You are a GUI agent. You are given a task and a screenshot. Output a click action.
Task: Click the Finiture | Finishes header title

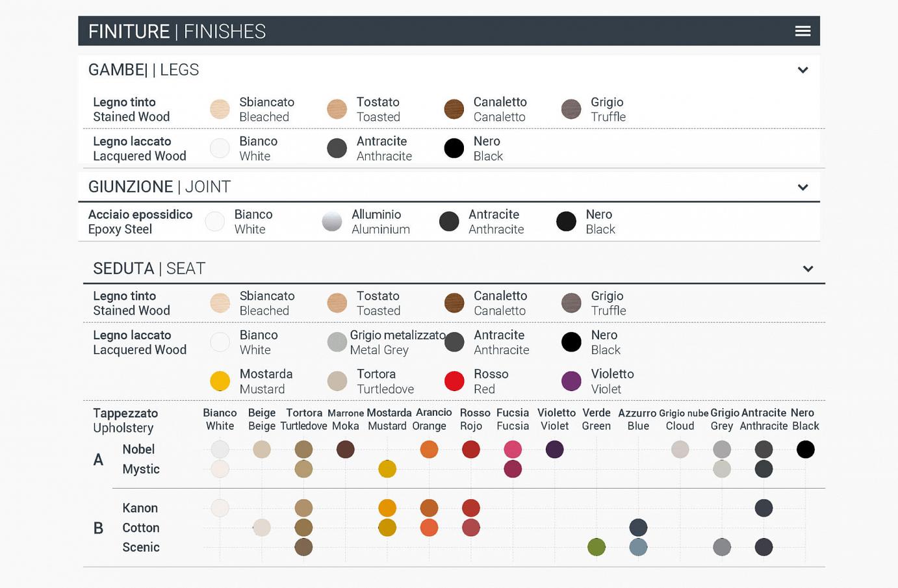(x=177, y=31)
